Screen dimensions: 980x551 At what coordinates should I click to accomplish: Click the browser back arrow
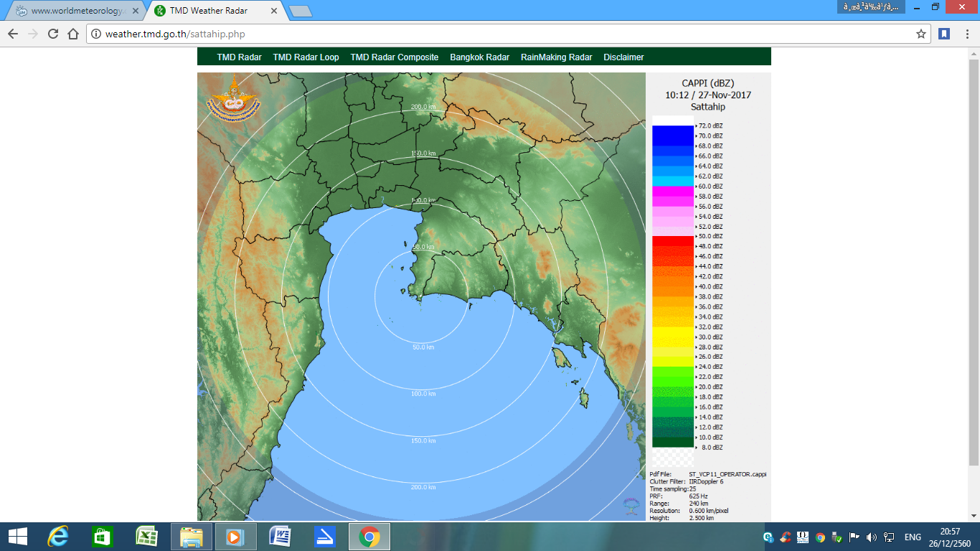(x=13, y=34)
